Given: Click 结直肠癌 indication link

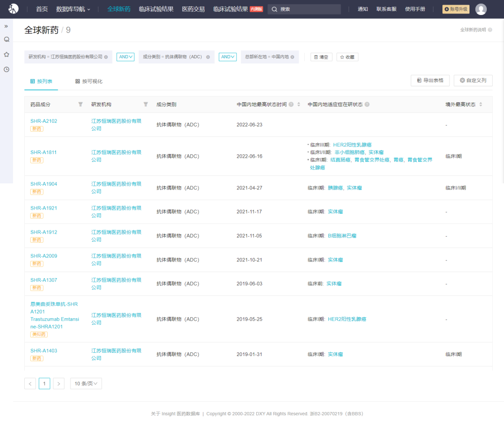Looking at the screenshot, I should tap(340, 160).
